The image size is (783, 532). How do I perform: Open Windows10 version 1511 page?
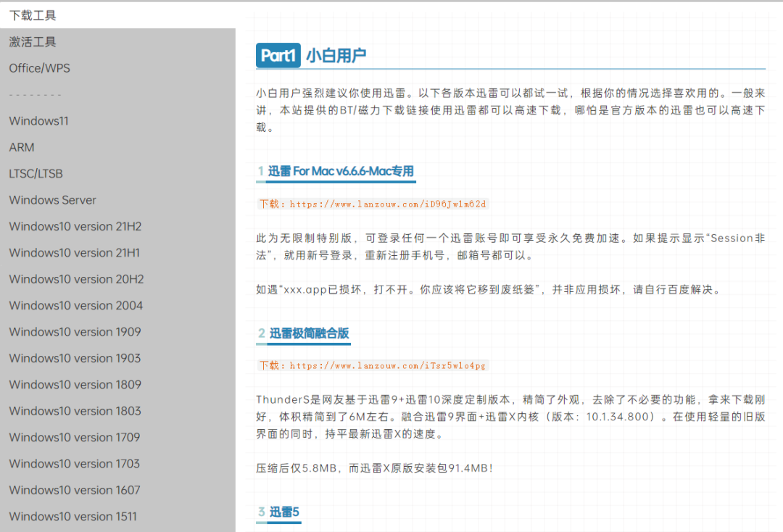coord(72,516)
